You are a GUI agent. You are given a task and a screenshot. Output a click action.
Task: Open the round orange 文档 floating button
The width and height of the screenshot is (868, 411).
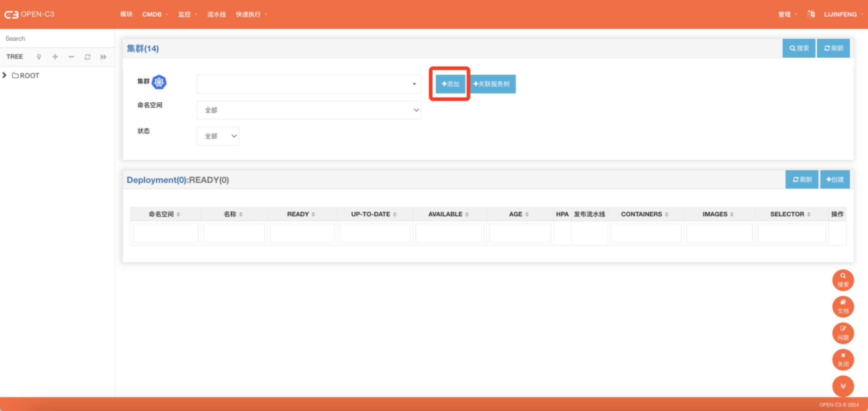(x=843, y=307)
